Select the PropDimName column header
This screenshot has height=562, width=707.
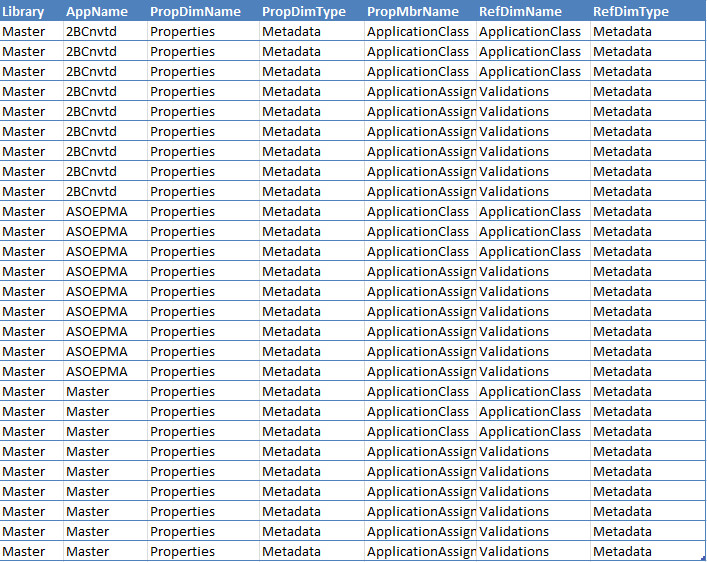click(x=203, y=11)
